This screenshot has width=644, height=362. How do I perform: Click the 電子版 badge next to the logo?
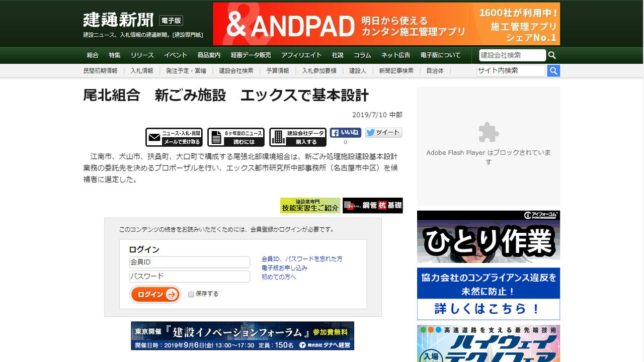171,21
